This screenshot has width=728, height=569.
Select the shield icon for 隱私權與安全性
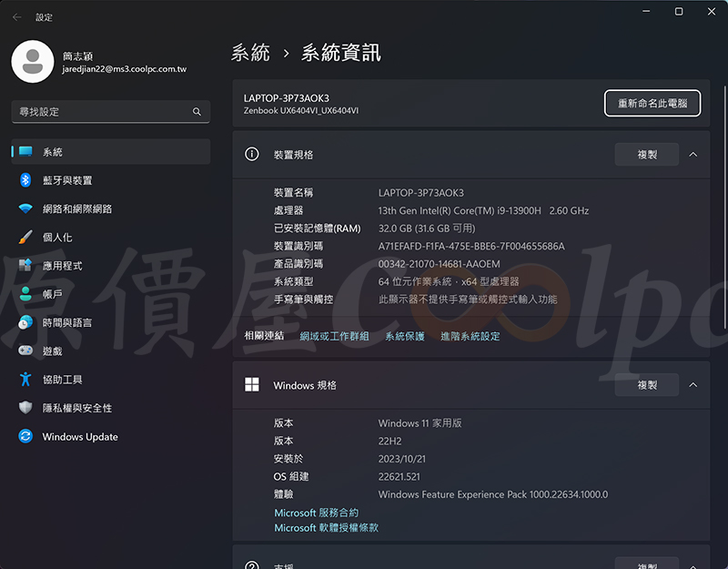point(25,408)
